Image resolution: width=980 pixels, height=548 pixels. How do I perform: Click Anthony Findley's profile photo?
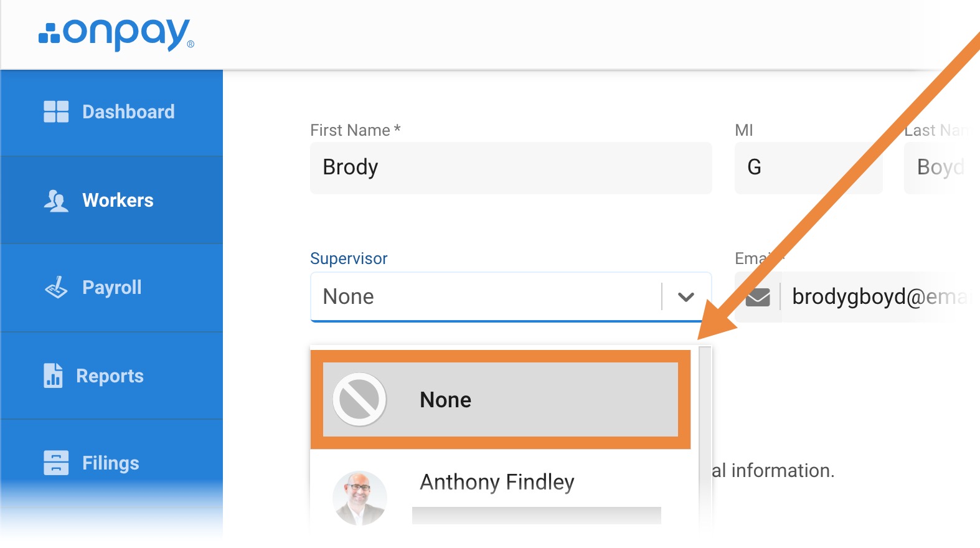360,498
